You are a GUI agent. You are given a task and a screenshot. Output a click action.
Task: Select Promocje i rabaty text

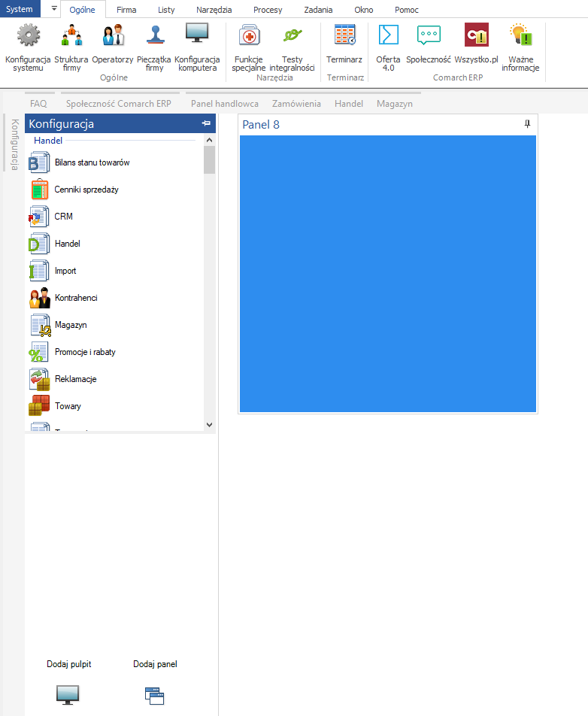pos(86,352)
